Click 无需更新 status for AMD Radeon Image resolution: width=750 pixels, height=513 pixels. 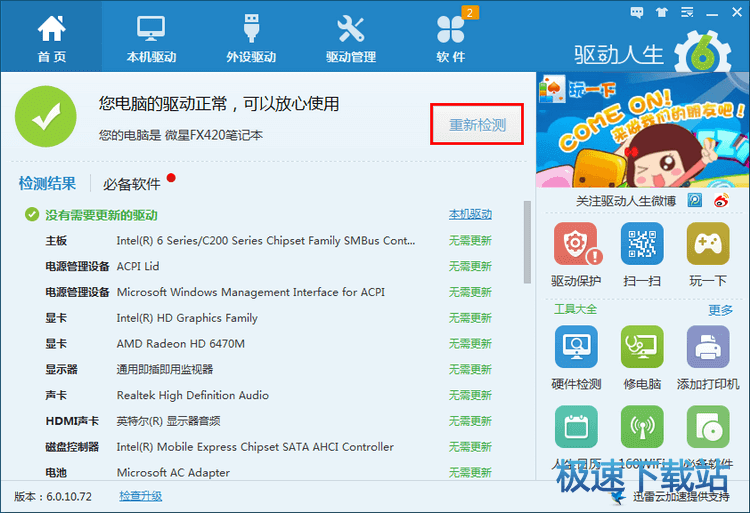(470, 344)
